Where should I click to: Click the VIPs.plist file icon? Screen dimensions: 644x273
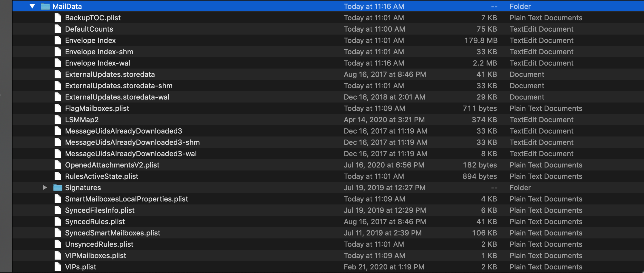[58, 267]
